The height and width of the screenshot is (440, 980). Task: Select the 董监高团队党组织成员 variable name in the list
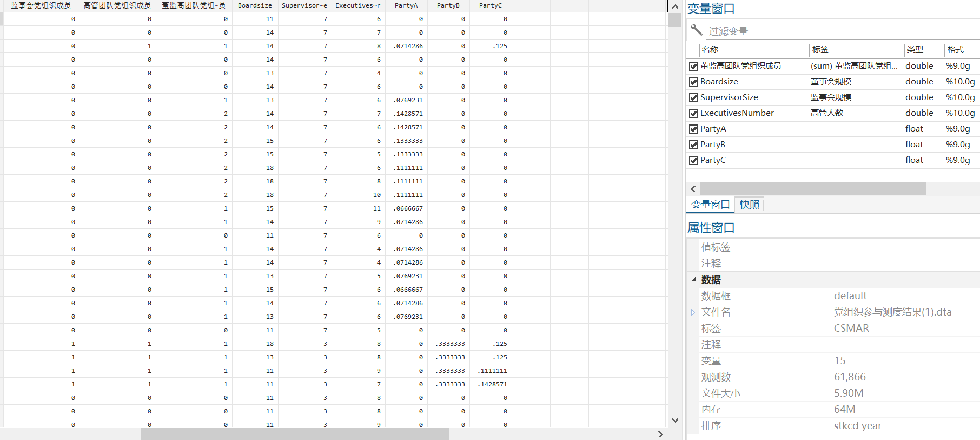(x=740, y=66)
